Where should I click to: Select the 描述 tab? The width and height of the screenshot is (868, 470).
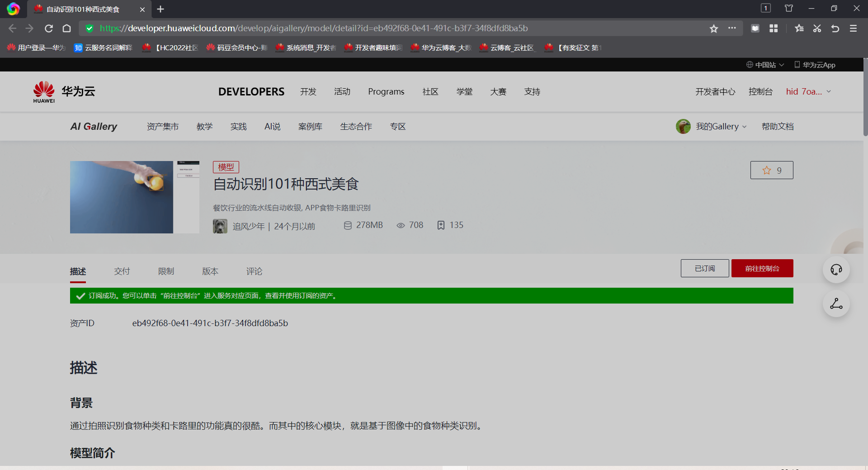tap(78, 271)
